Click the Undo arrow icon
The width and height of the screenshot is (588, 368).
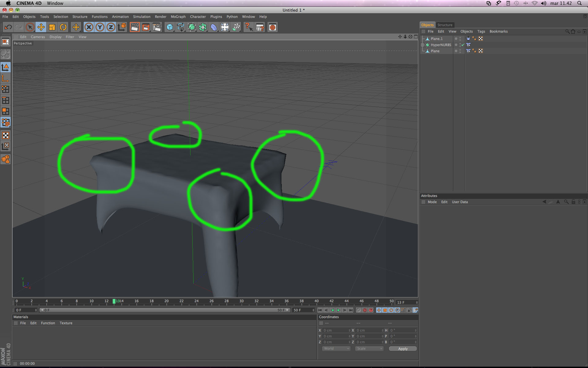click(x=8, y=27)
